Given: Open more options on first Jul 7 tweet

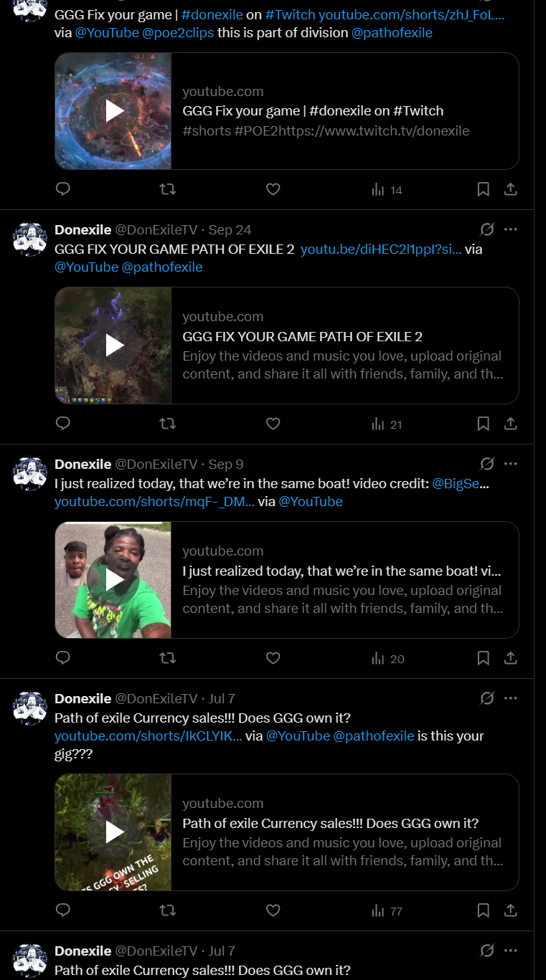Looking at the screenshot, I should (511, 698).
